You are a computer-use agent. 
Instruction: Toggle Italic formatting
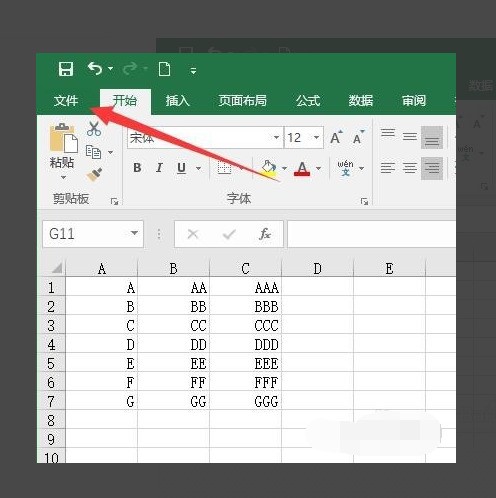160,168
